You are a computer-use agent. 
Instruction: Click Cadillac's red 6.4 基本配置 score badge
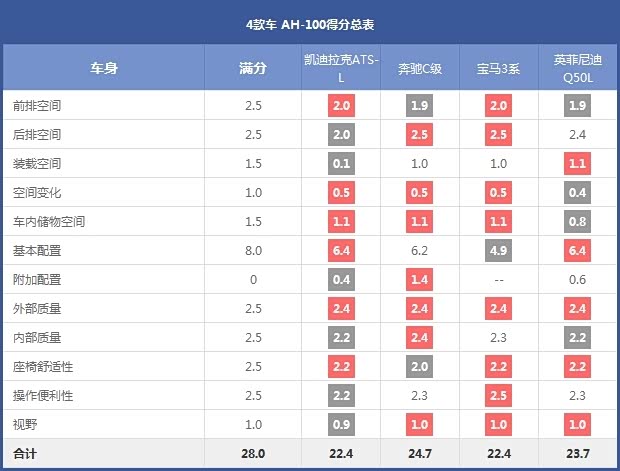click(x=341, y=251)
